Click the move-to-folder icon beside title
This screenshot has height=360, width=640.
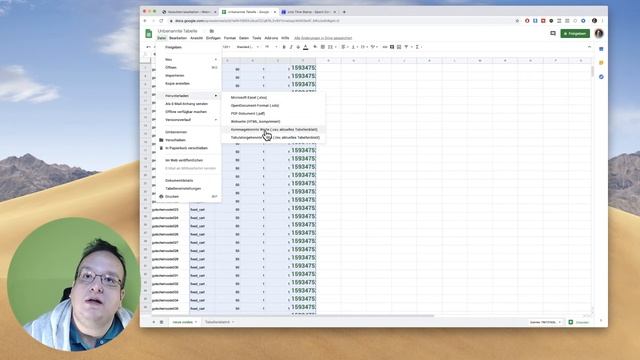pos(211,31)
